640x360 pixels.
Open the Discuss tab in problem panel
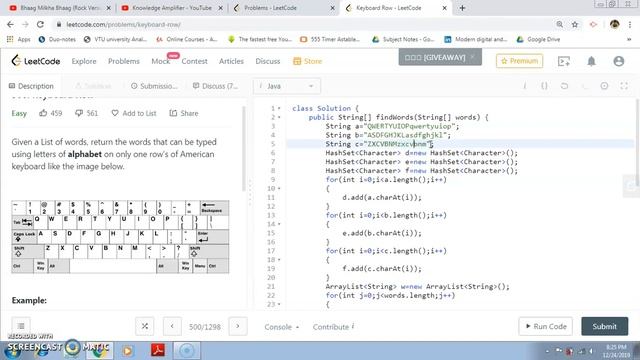point(215,86)
